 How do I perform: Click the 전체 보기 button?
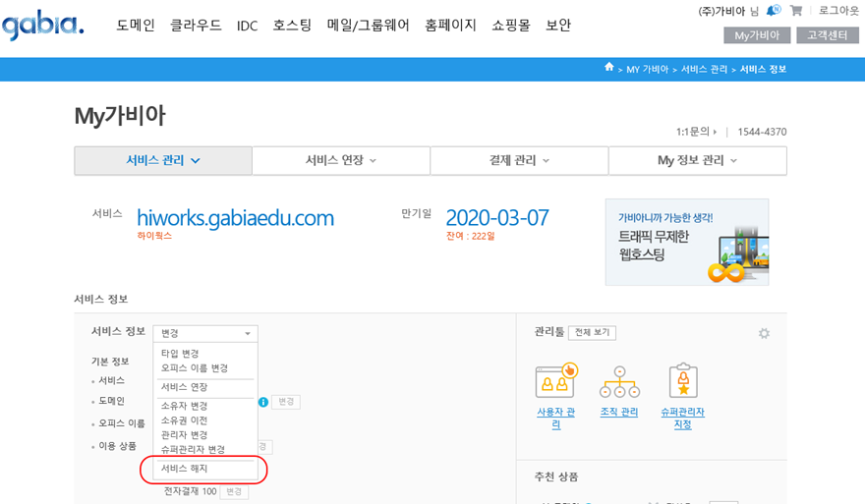pyautogui.click(x=592, y=332)
